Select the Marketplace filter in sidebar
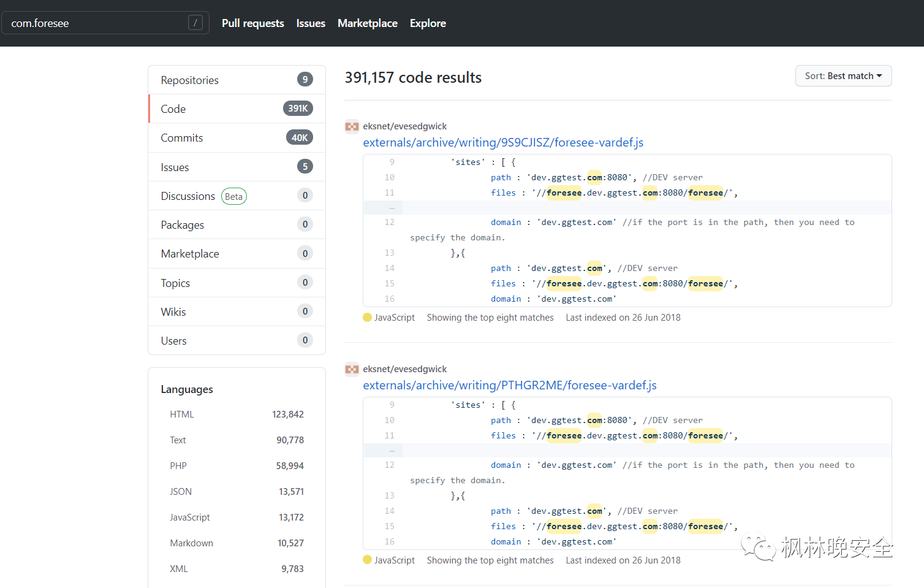Viewport: 924px width, 588px height. point(237,254)
